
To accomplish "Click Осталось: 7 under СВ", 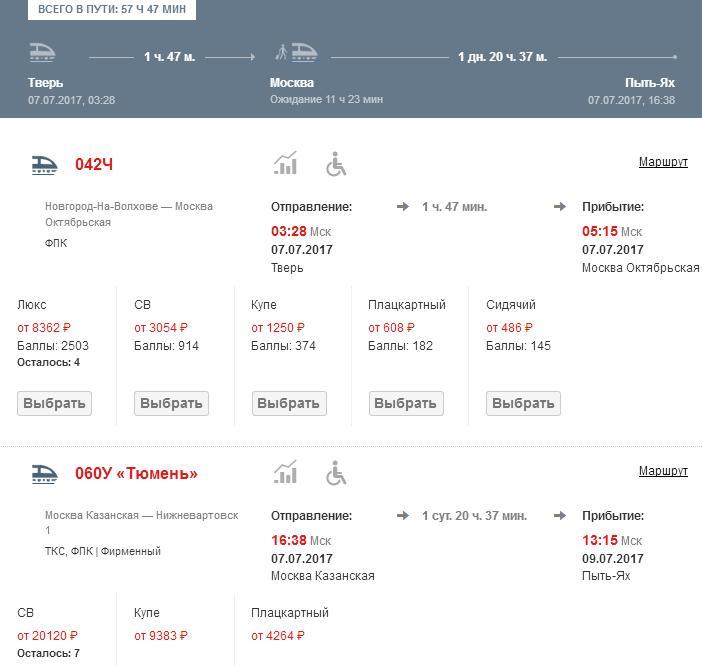I will coord(48,653).
